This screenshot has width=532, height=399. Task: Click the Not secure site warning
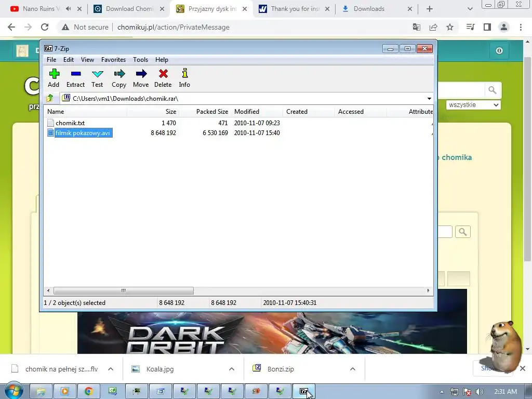(x=85, y=27)
